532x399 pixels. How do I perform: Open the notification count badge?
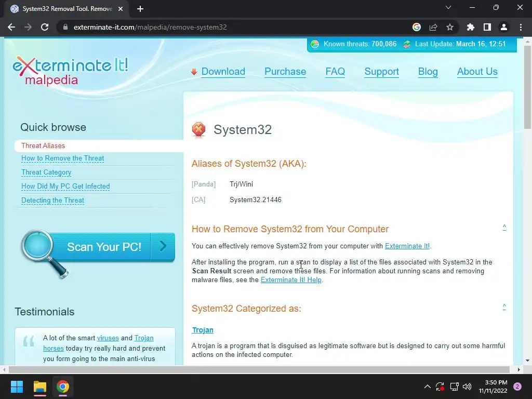tap(517, 387)
